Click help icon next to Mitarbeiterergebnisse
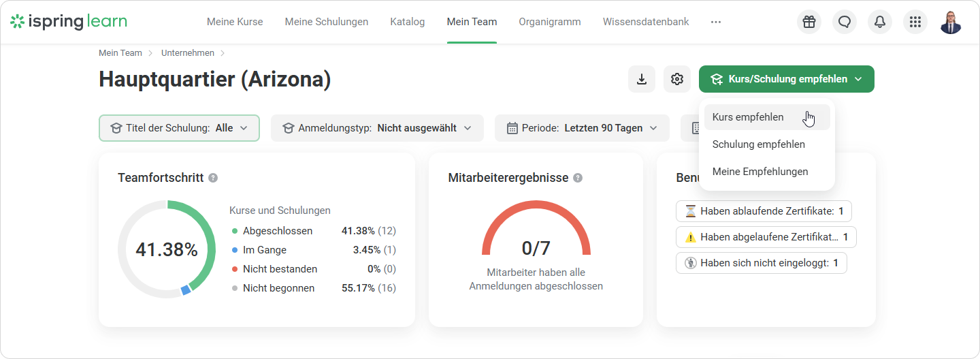Screen dimensions: 980x359 pyautogui.click(x=578, y=178)
